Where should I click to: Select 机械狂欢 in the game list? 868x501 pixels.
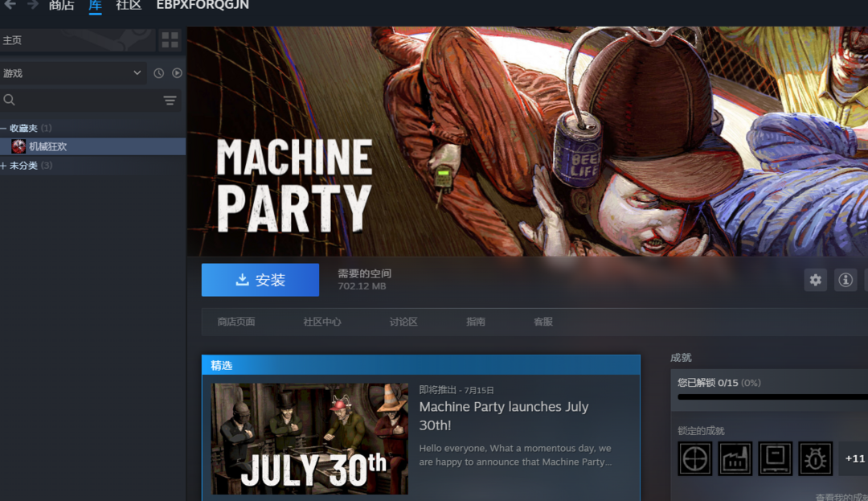point(92,146)
